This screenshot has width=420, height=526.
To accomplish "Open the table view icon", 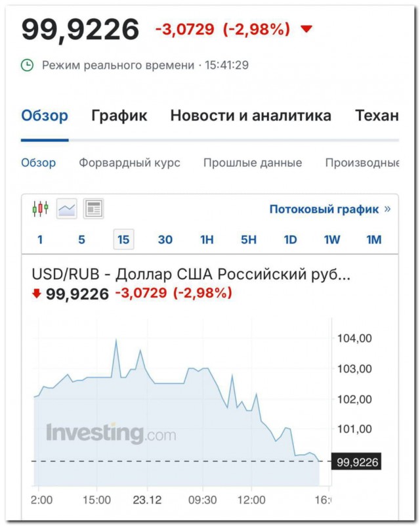I will pos(94,209).
